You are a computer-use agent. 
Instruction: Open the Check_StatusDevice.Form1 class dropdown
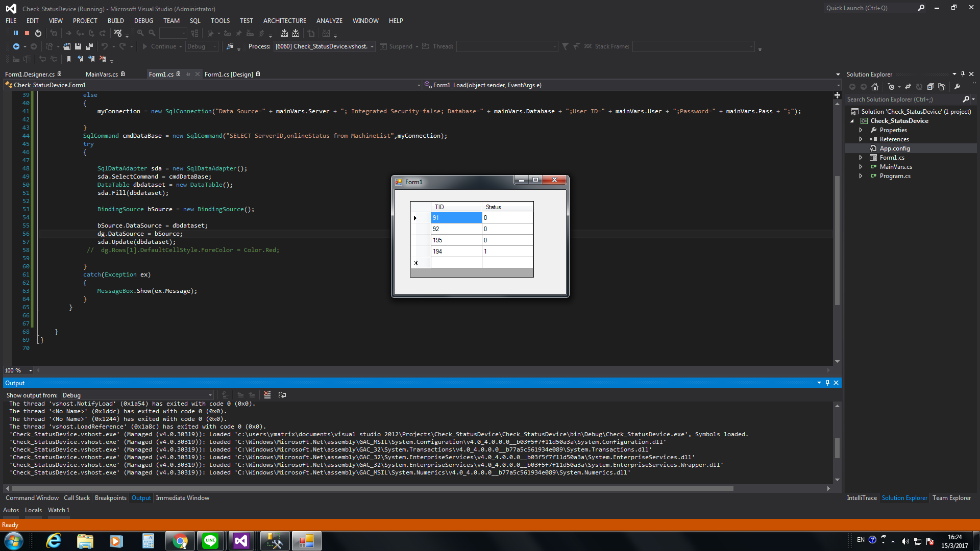213,85
